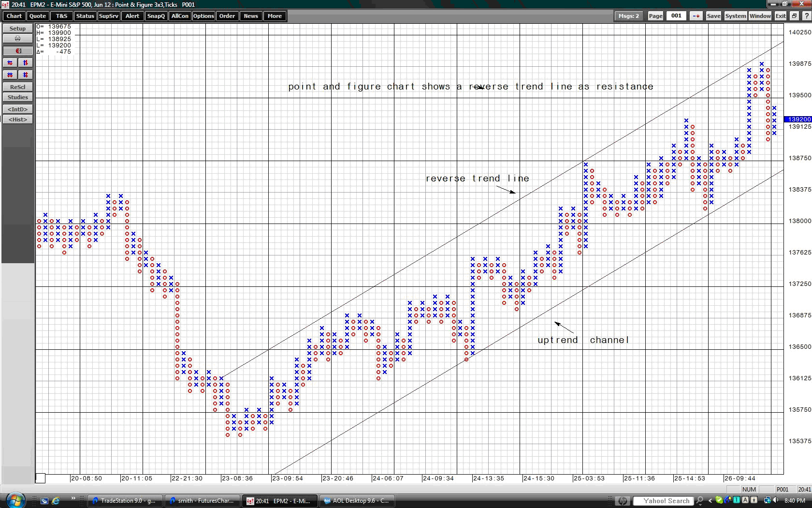The image size is (812, 508).
Task: Click the crossed vertical arrows icon
Action: click(x=26, y=75)
